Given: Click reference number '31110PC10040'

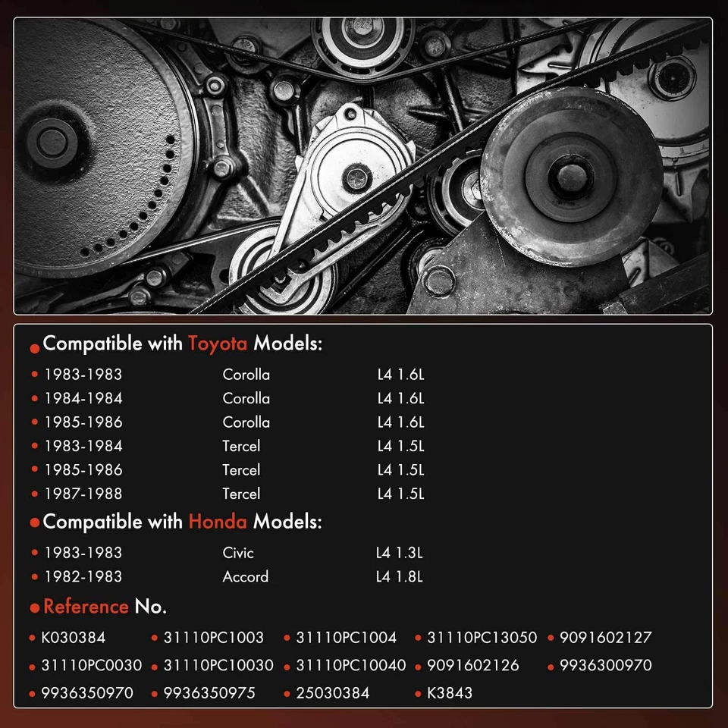Looking at the screenshot, I should (351, 665).
